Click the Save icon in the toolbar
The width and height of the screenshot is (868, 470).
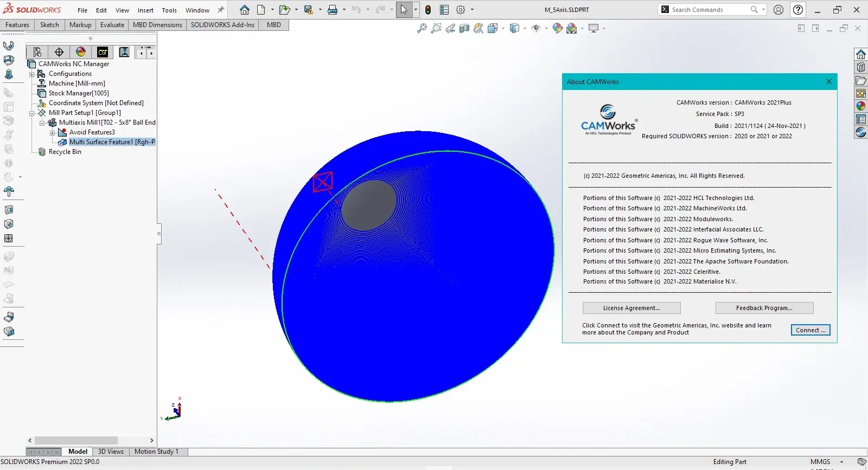[308, 10]
